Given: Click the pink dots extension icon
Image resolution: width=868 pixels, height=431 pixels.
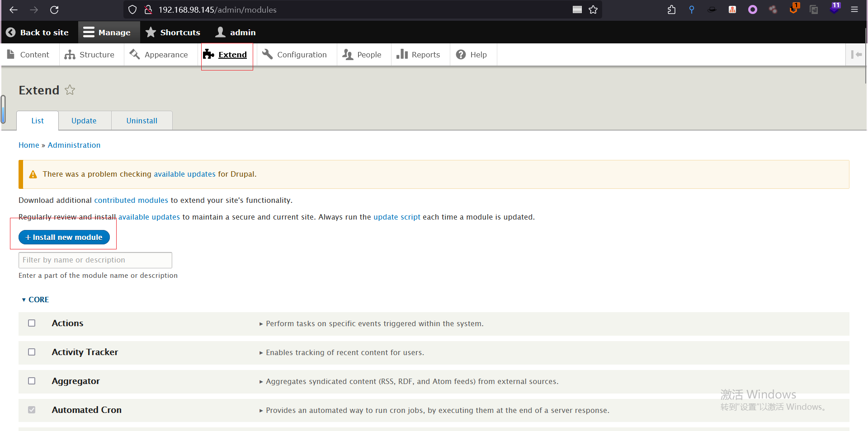Looking at the screenshot, I should [x=773, y=9].
